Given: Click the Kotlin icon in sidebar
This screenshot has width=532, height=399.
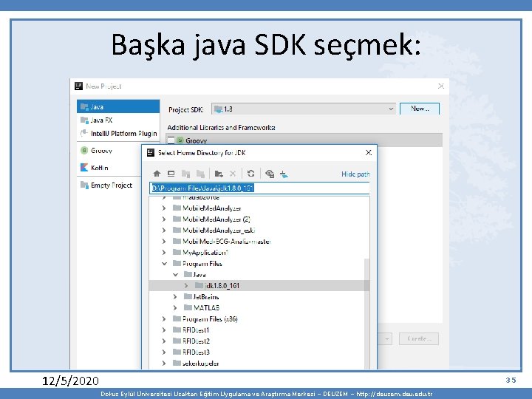Looking at the screenshot, I should 84,167.
